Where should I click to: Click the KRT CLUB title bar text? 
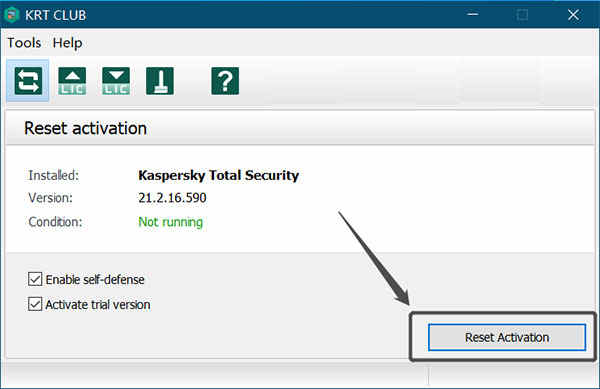55,15
